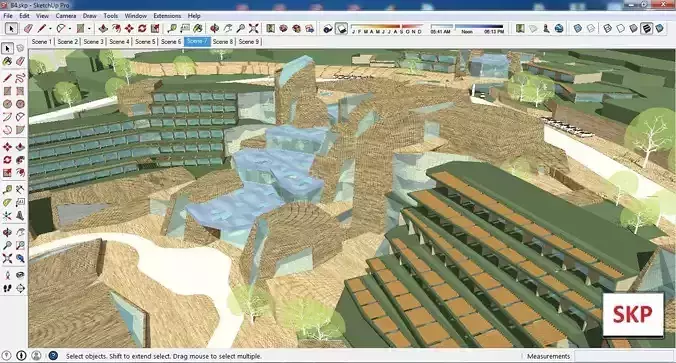Select the Position Camera tool
Image resolution: width=676 pixels, height=363 pixels.
pos(7,275)
